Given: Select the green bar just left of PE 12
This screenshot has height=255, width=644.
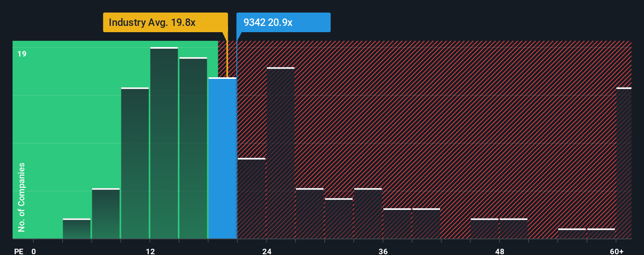Looking at the screenshot, I should coord(135,163).
